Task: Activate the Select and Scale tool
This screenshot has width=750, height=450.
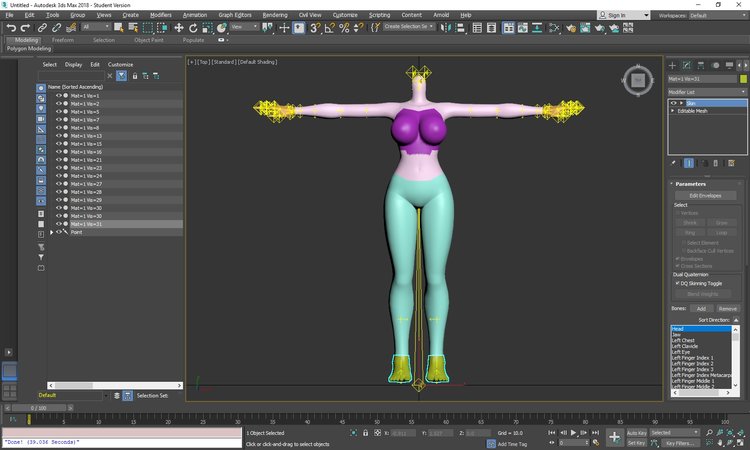Action: (x=207, y=28)
